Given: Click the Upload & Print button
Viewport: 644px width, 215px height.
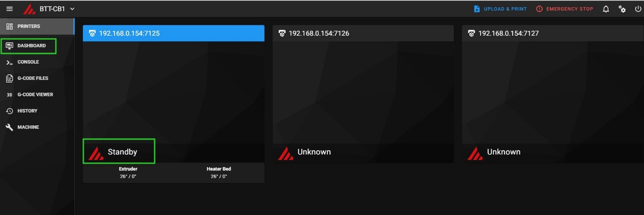Looking at the screenshot, I should (500, 9).
